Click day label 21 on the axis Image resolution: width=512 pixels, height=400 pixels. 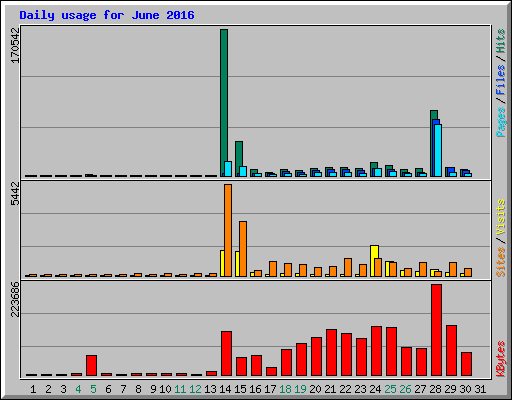[x=330, y=389]
